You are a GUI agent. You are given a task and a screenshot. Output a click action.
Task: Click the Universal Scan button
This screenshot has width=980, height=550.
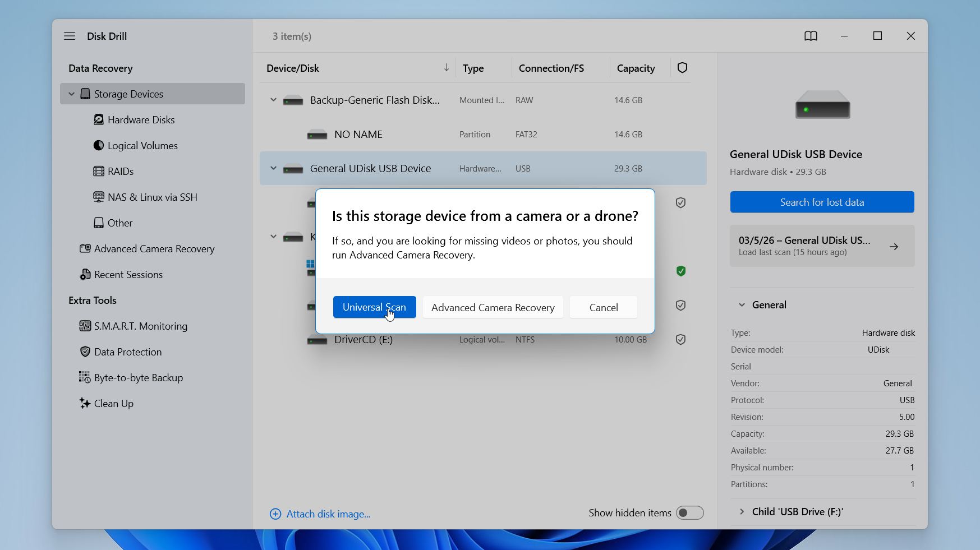pyautogui.click(x=374, y=307)
